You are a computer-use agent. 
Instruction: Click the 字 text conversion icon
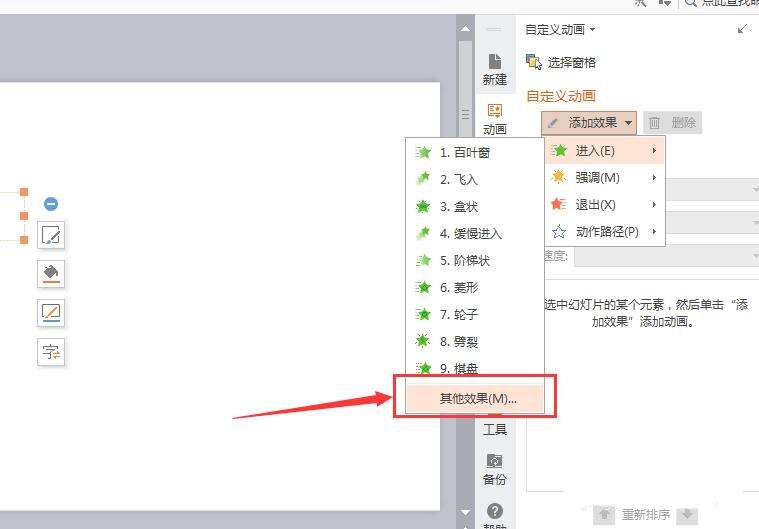pos(51,352)
